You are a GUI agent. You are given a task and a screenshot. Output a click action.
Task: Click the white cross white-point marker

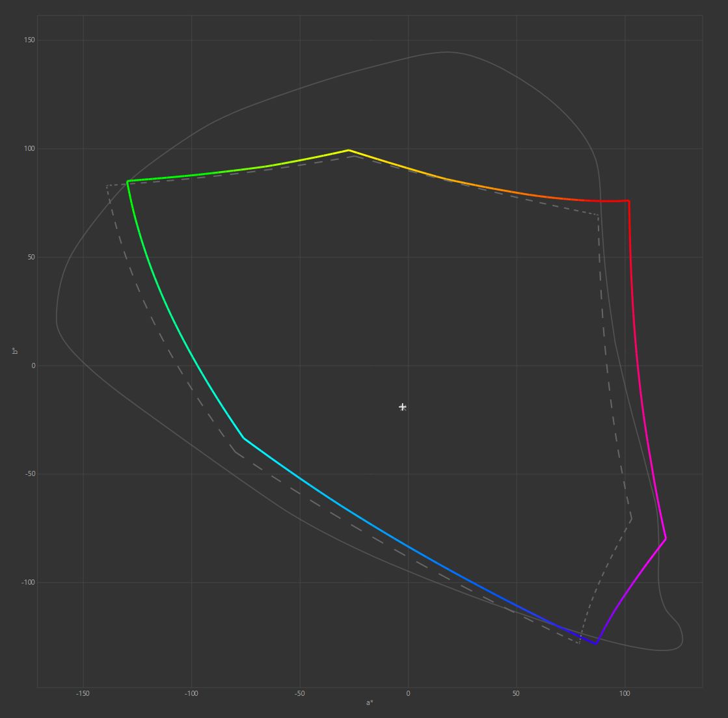point(403,407)
